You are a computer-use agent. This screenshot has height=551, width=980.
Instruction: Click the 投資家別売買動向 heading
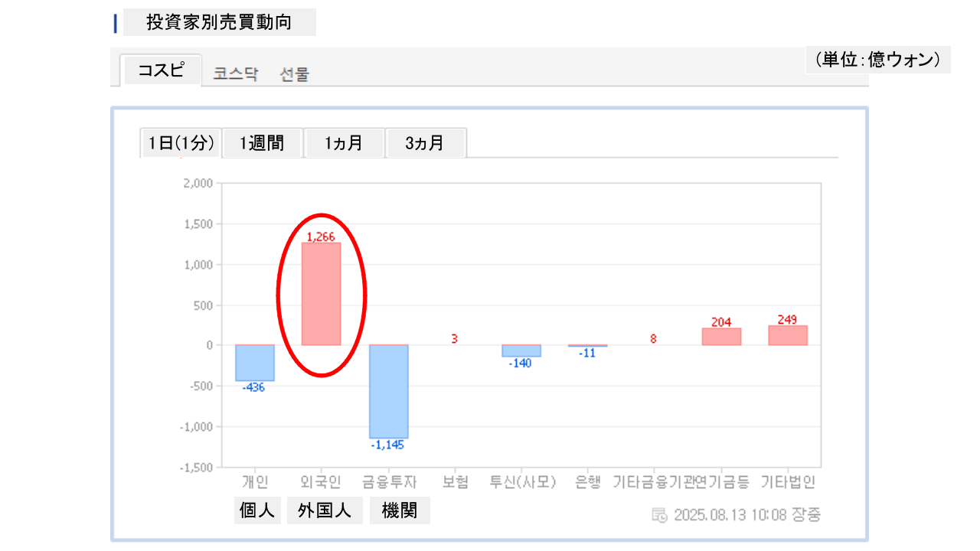[x=219, y=22]
